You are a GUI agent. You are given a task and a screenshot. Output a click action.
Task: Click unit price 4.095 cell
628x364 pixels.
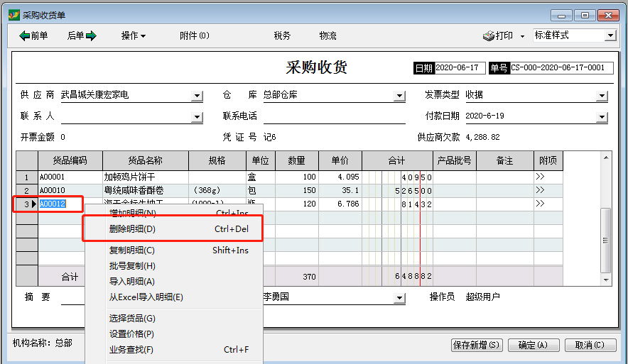pyautogui.click(x=340, y=177)
